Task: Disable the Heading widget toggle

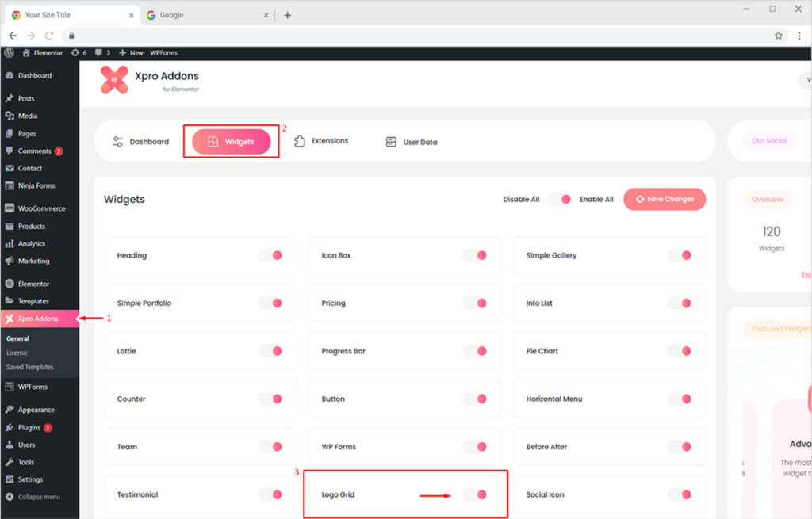Action: click(x=270, y=255)
